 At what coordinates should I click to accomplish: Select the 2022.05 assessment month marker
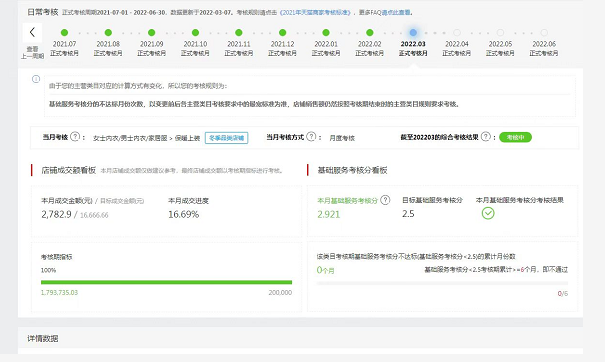click(500, 33)
